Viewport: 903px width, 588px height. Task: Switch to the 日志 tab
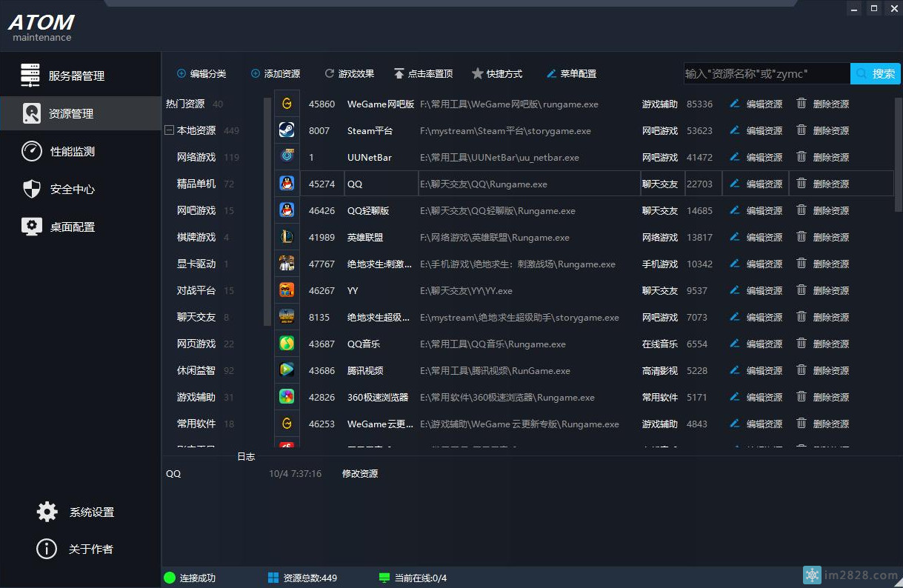coord(246,457)
